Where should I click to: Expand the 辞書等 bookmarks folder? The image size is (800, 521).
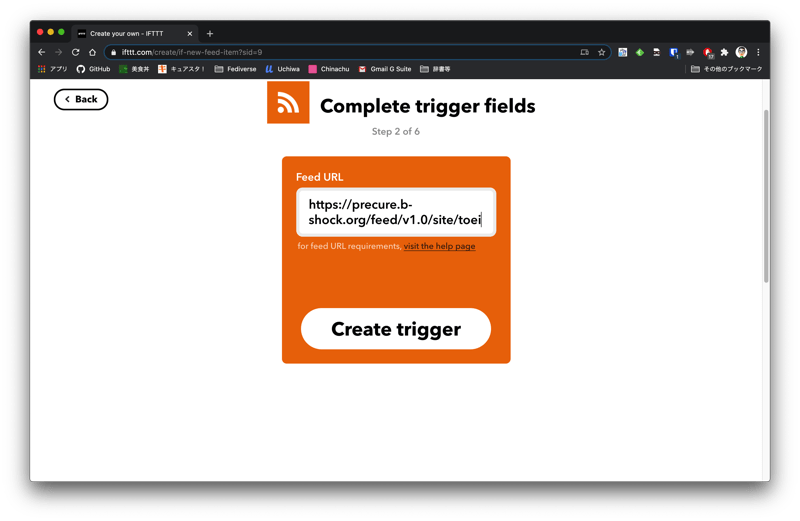(x=435, y=69)
